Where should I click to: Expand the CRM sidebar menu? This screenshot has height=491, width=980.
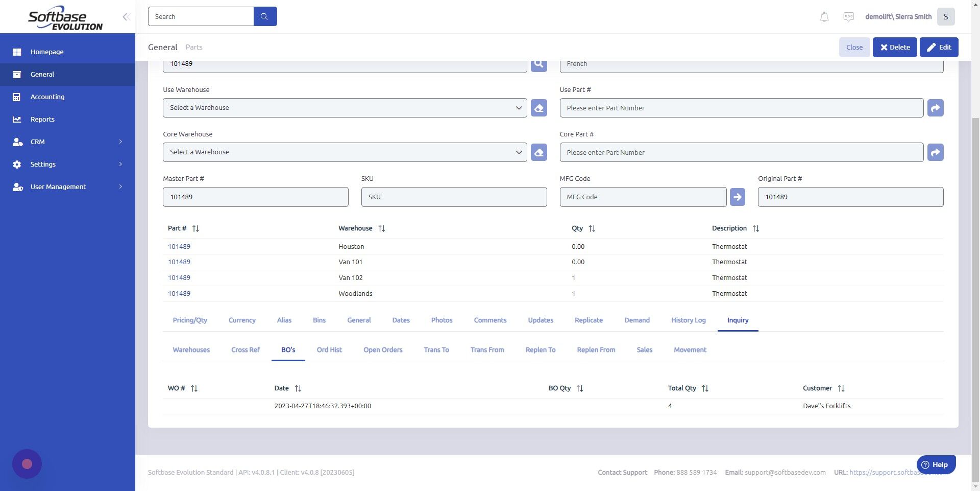click(x=67, y=142)
